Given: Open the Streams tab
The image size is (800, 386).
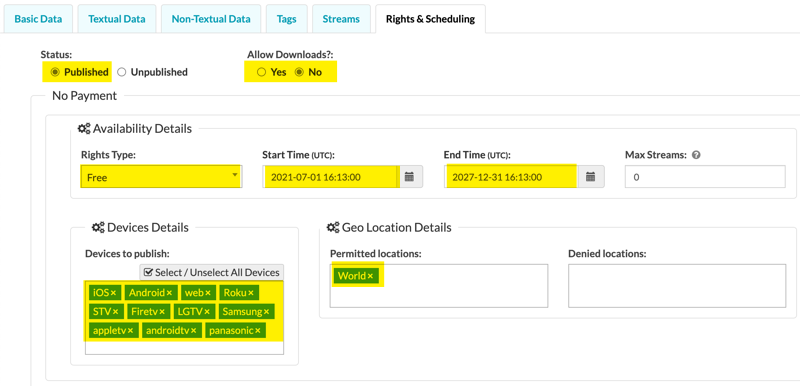Looking at the screenshot, I should [x=341, y=19].
